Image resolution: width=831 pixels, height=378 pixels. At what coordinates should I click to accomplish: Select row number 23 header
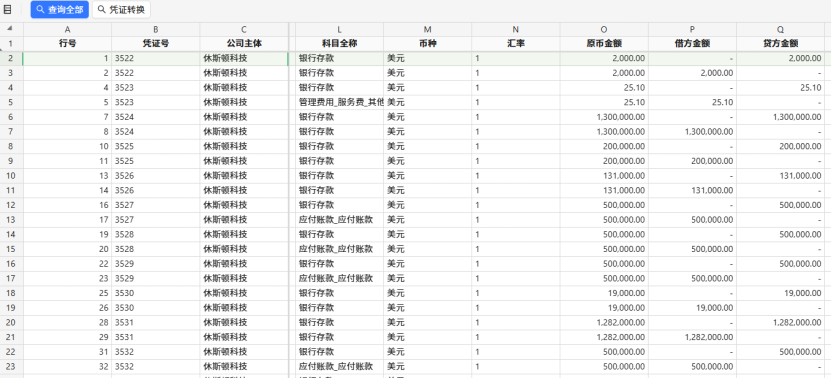click(x=11, y=366)
